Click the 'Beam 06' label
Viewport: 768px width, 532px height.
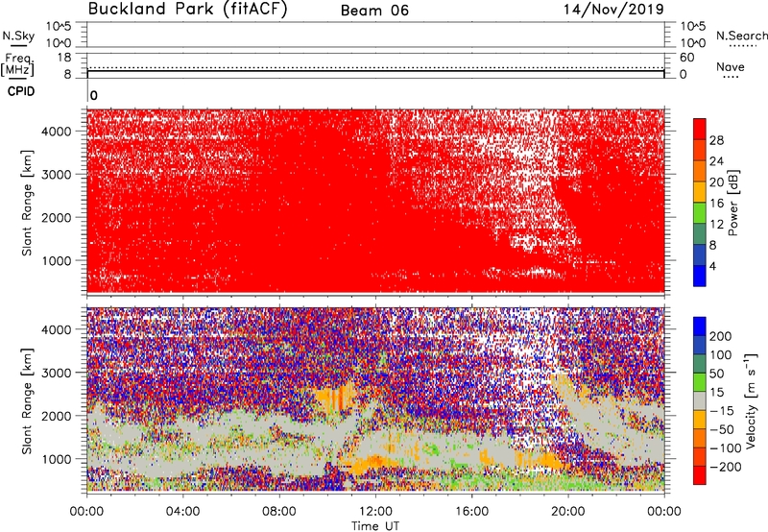pos(374,11)
